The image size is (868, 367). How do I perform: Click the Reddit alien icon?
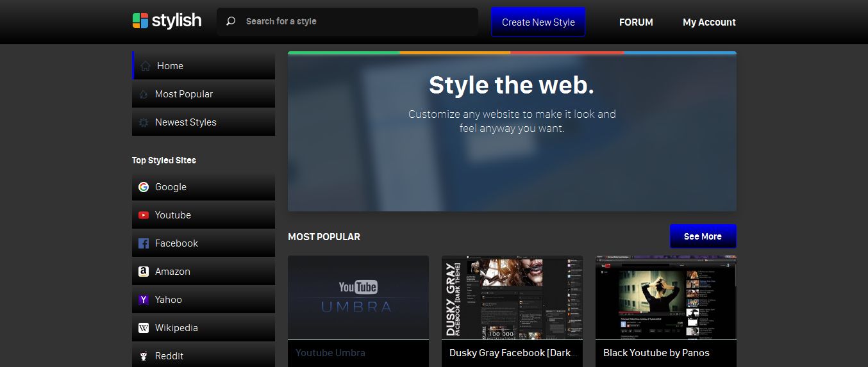click(144, 356)
